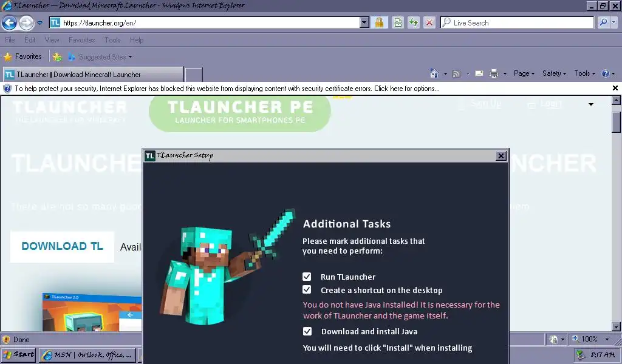Click the address bar with tlauncher.org URL
This screenshot has height=364, width=622.
[x=205, y=22]
